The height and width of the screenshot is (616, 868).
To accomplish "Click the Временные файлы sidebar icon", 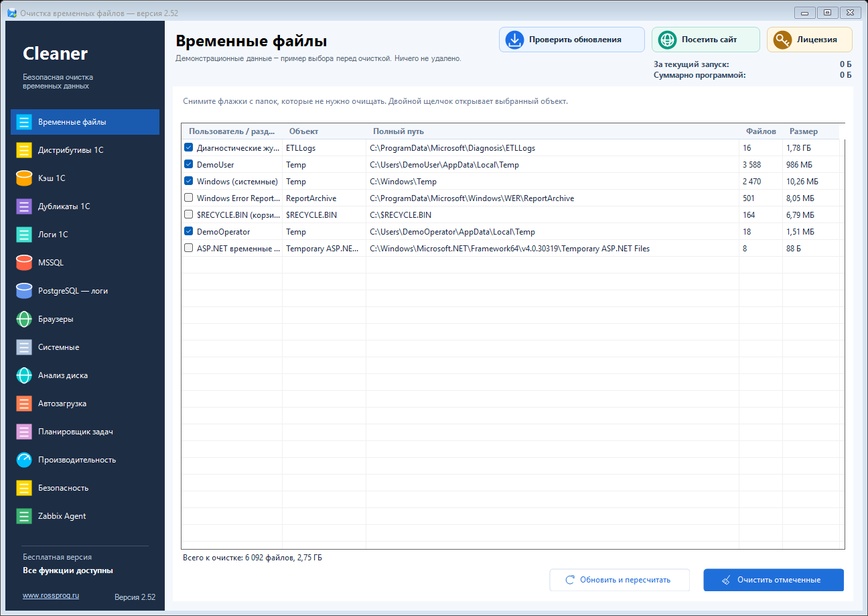I will [x=24, y=122].
